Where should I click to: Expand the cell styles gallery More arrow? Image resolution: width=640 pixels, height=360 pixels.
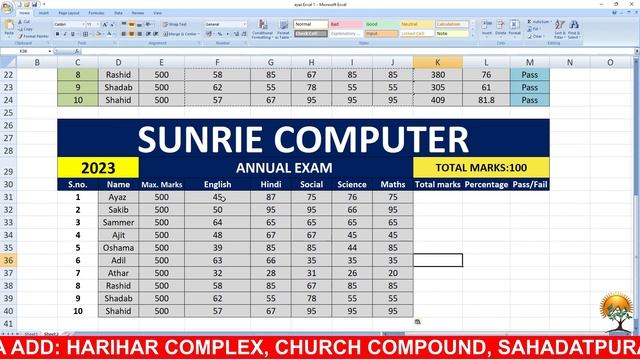coord(473,36)
